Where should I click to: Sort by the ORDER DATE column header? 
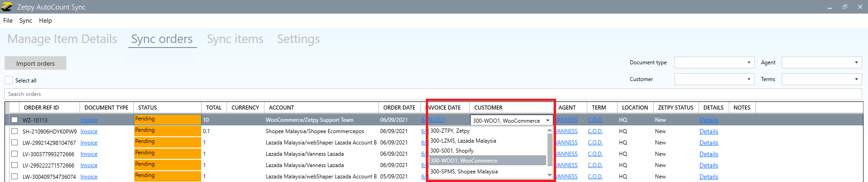click(x=399, y=108)
